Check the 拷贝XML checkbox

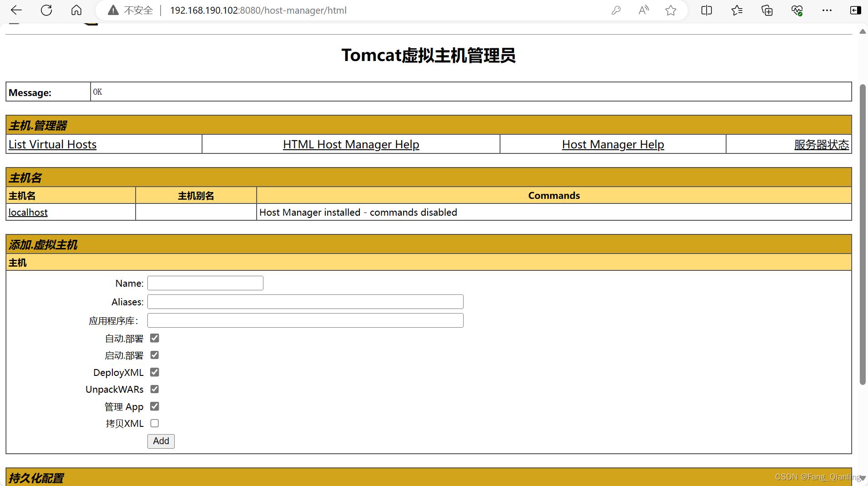[155, 423]
